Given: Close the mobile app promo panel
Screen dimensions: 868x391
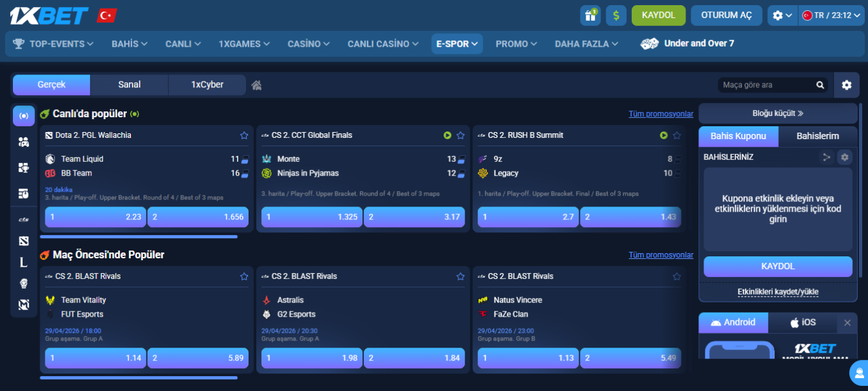Looking at the screenshot, I should click(847, 322).
